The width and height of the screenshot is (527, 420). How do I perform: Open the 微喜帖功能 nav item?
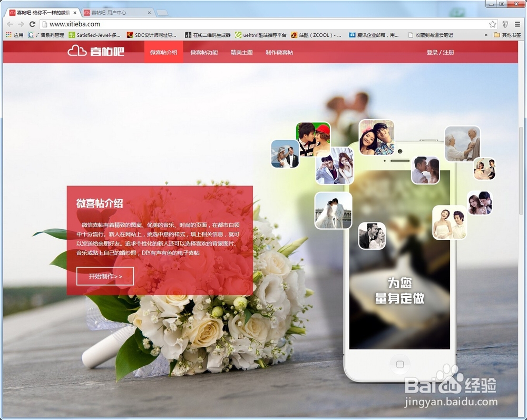pos(204,52)
